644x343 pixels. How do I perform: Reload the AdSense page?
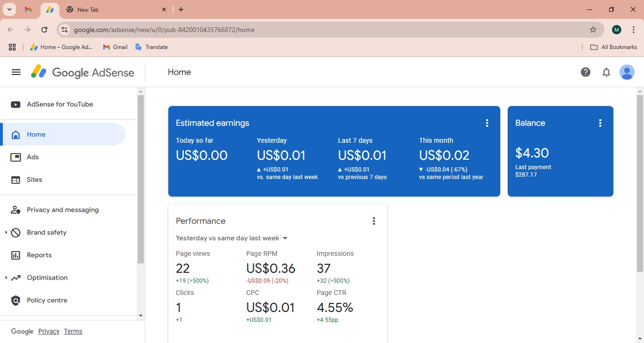pyautogui.click(x=44, y=30)
